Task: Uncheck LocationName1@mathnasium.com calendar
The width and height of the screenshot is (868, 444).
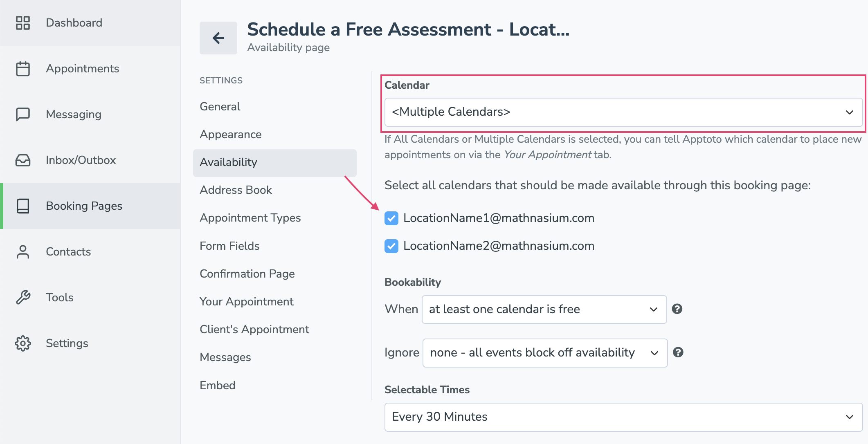Action: pyautogui.click(x=391, y=218)
